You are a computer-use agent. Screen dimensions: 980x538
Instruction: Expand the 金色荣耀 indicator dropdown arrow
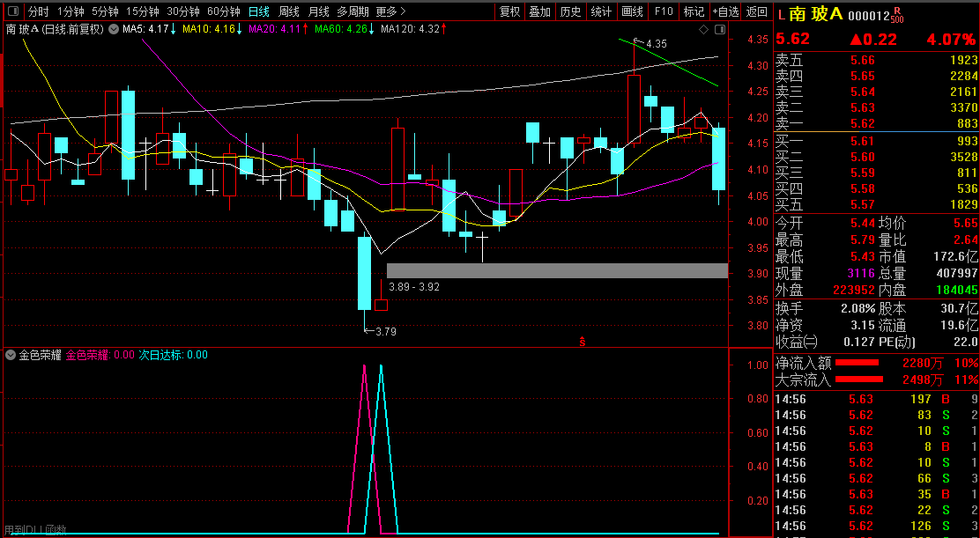[11, 356]
